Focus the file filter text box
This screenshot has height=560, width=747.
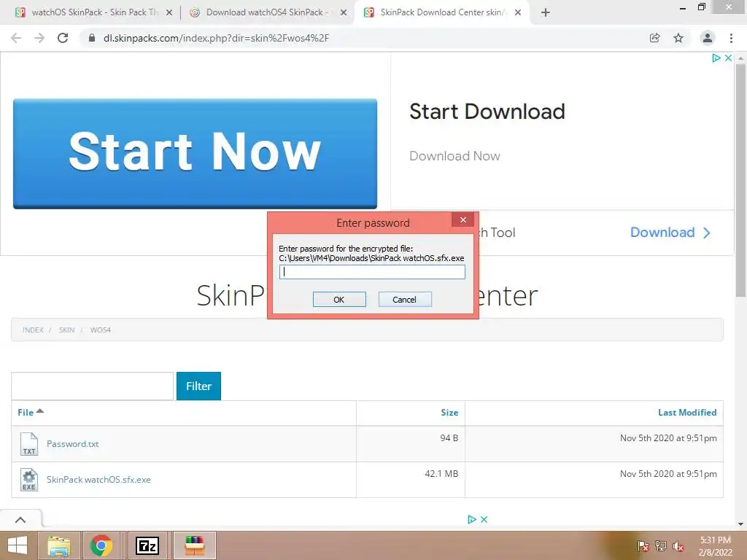tap(93, 386)
